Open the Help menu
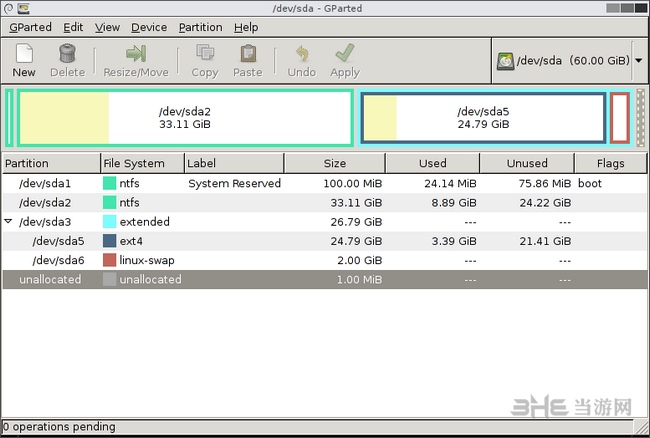650x438 pixels. (246, 27)
